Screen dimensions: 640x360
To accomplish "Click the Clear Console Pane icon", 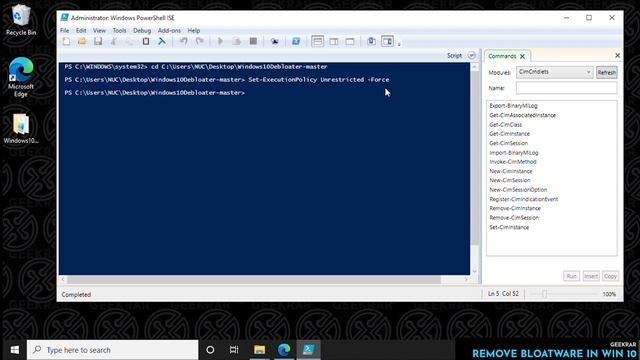I will (162, 41).
